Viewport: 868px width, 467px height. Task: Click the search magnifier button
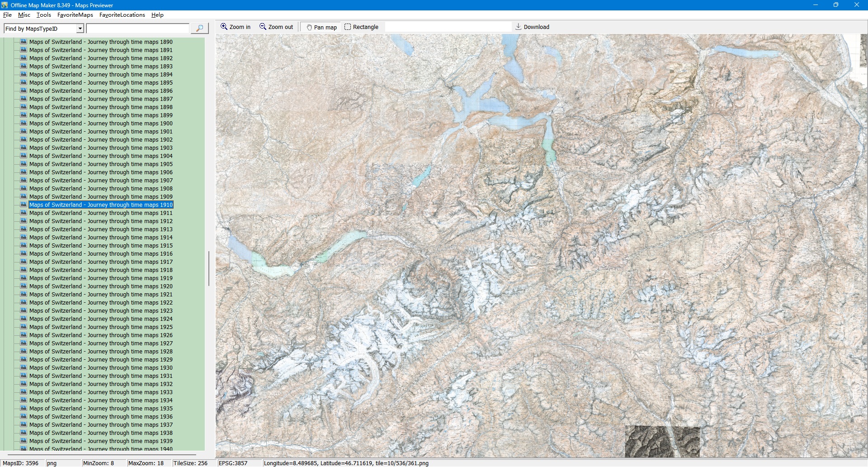click(x=199, y=29)
